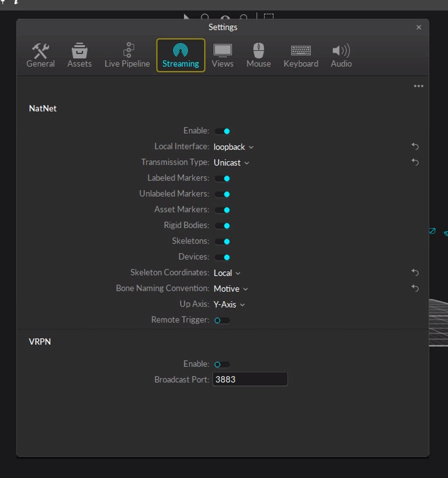Toggle NatNet Enable switch
The height and width of the screenshot is (478, 448).
(222, 131)
